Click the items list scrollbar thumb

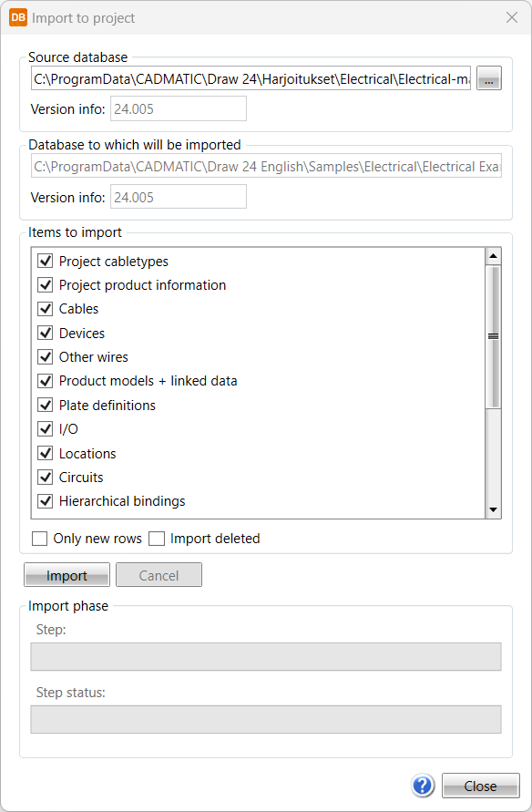coord(493,336)
